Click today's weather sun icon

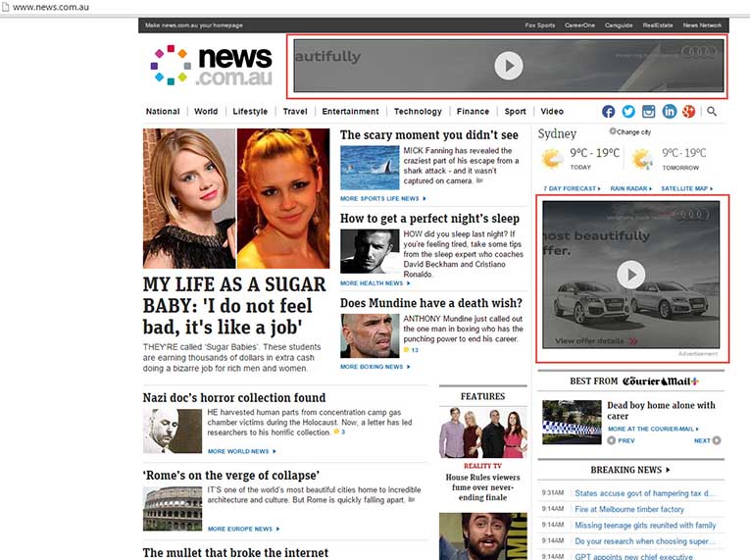click(552, 159)
